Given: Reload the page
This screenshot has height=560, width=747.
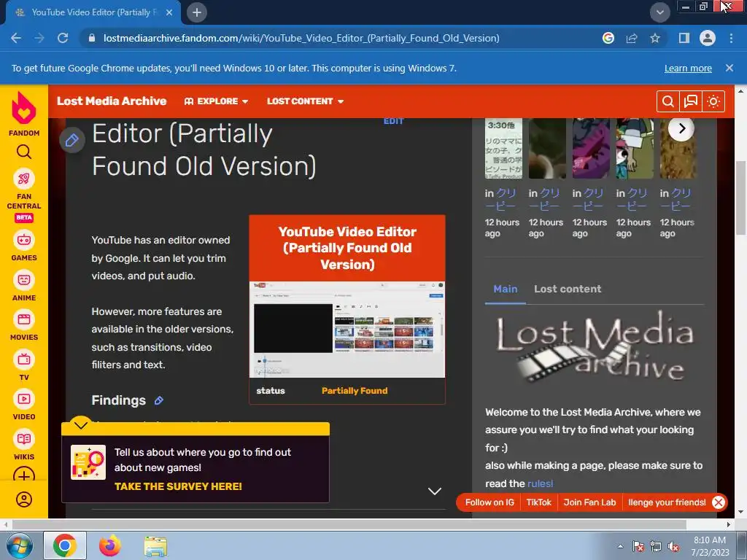Looking at the screenshot, I should point(63,38).
